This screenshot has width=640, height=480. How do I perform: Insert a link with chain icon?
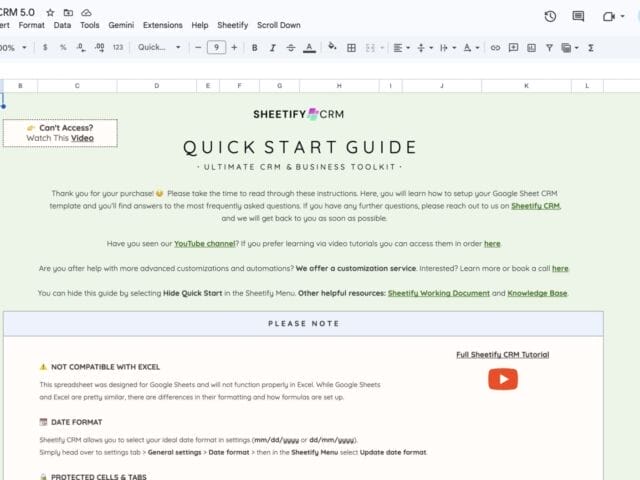tap(495, 48)
